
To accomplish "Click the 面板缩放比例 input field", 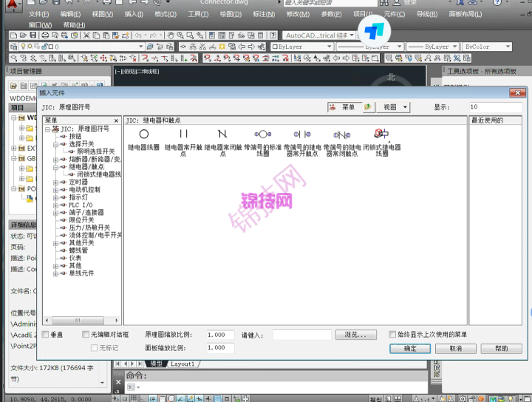I will pyautogui.click(x=220, y=348).
